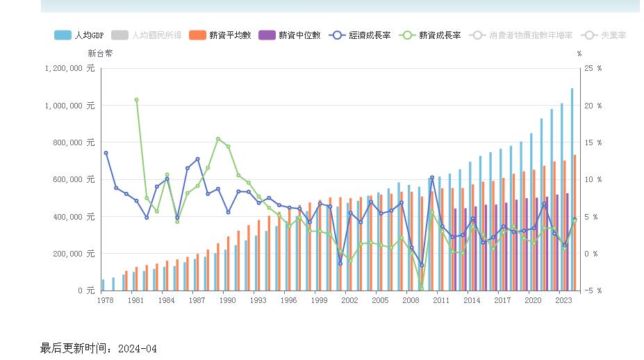
Task: Click the 1981 薪資成長率 peak data point
Action: point(136,100)
